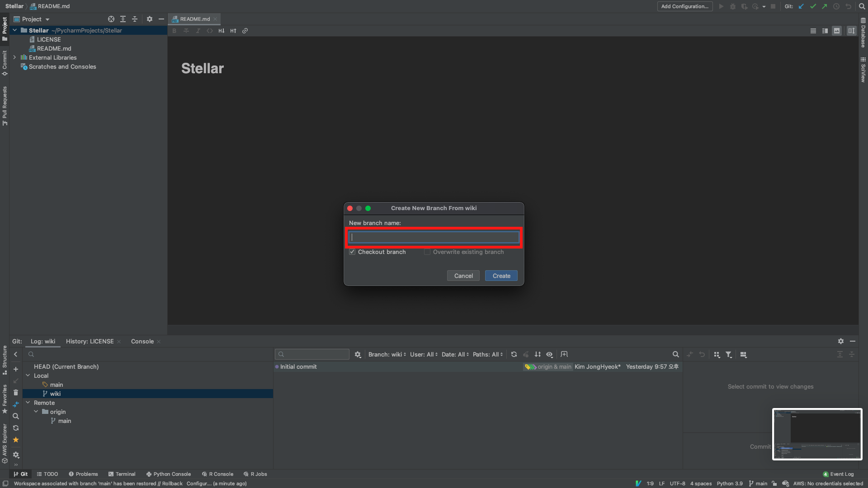Click the refresh icon in Git log toolbar
Viewport: 868px width, 488px height.
514,355
